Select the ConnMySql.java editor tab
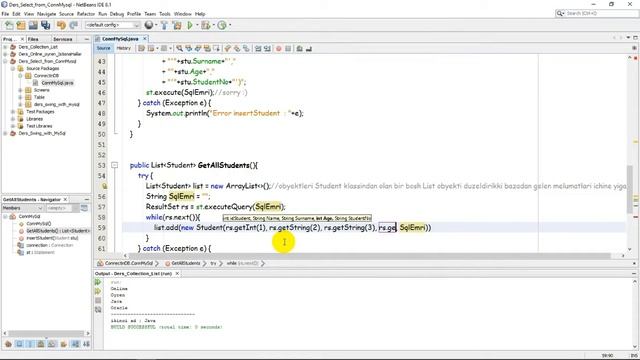The height and width of the screenshot is (360, 640). (x=120, y=39)
